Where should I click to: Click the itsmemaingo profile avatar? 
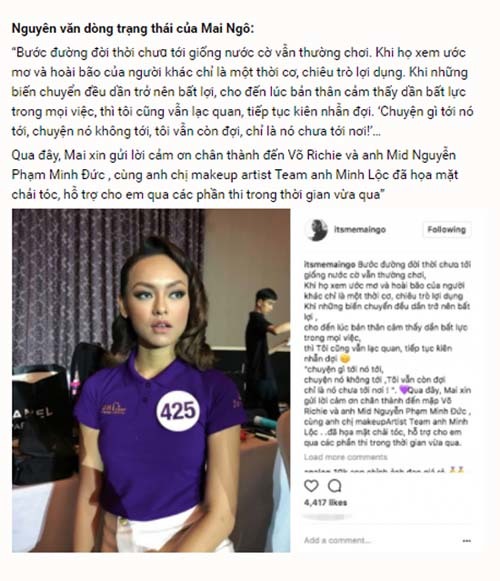(x=316, y=230)
